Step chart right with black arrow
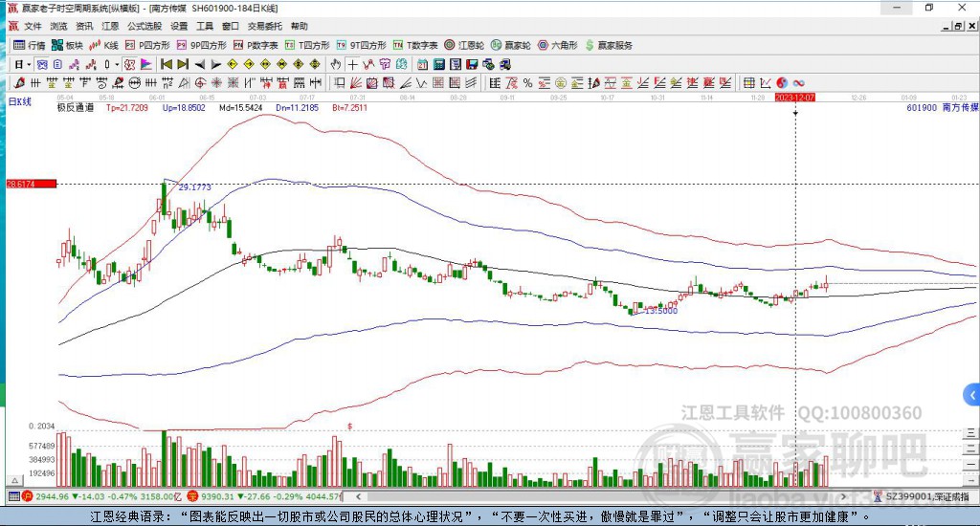This screenshot has height=526, width=980. click(215, 64)
